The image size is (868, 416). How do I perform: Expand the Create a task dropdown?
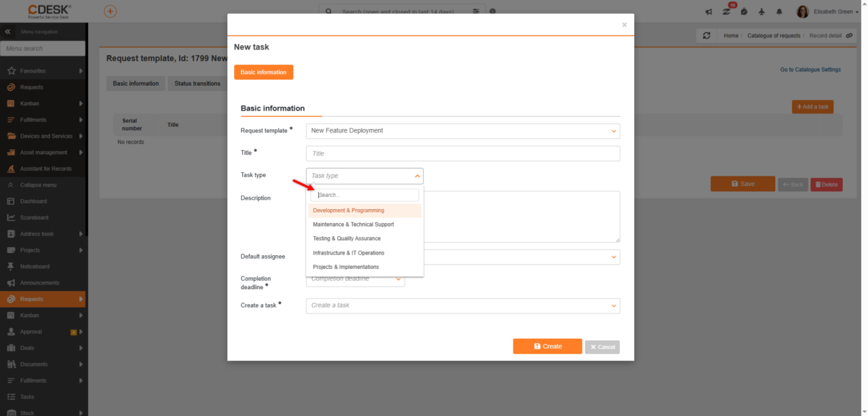(463, 305)
